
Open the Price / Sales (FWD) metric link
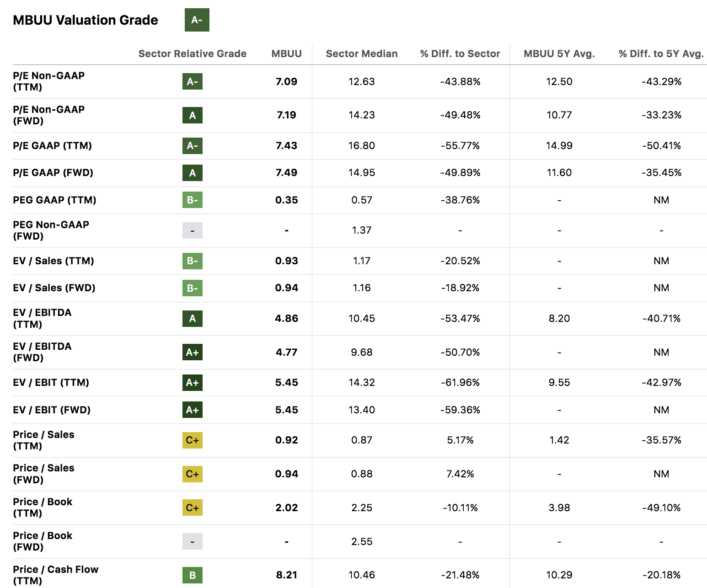click(43, 474)
